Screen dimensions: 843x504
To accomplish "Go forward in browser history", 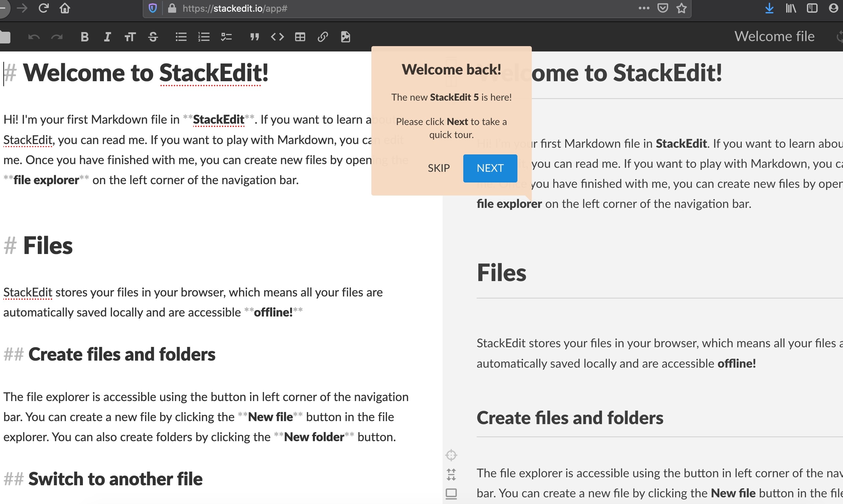I will [x=22, y=8].
